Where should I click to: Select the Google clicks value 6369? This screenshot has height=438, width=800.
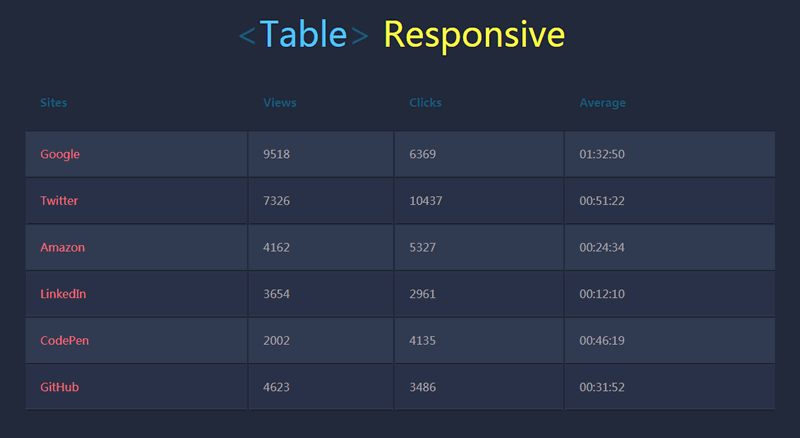coord(422,154)
